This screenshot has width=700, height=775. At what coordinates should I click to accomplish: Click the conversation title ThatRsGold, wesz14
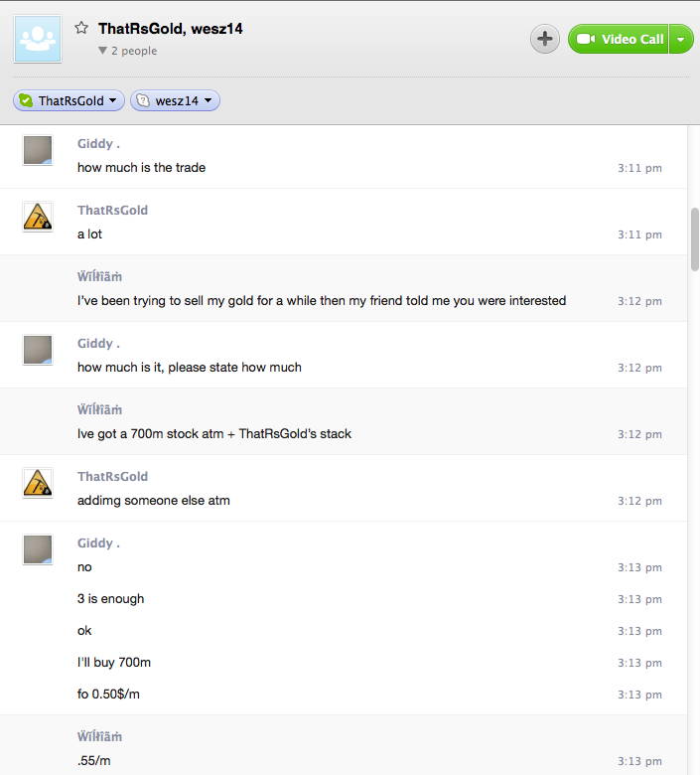click(x=171, y=29)
